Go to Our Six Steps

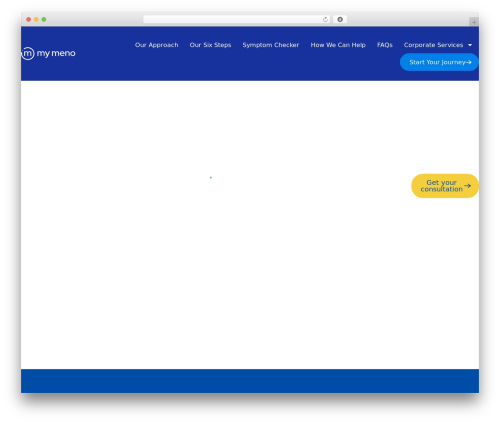(x=210, y=45)
